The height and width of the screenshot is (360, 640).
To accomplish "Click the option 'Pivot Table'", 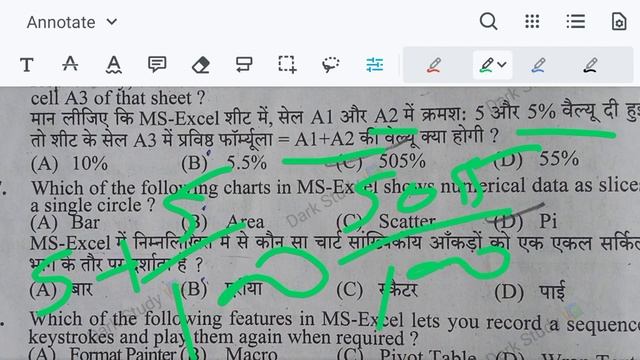I will 428,354.
